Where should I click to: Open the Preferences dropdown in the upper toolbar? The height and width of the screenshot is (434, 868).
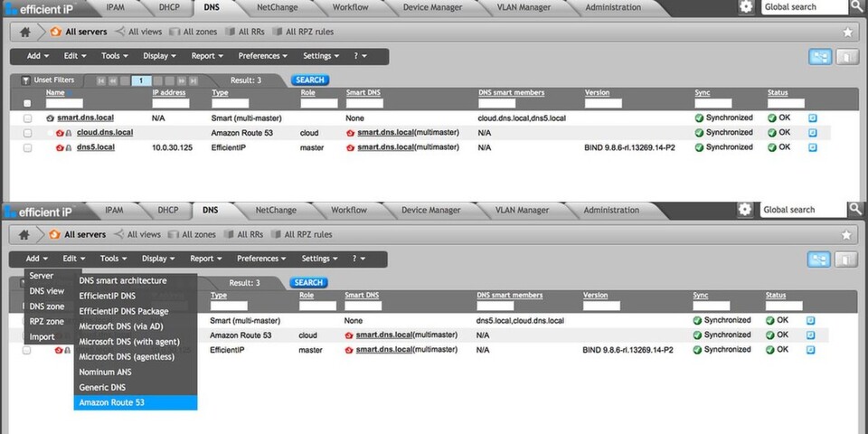pyautogui.click(x=263, y=56)
